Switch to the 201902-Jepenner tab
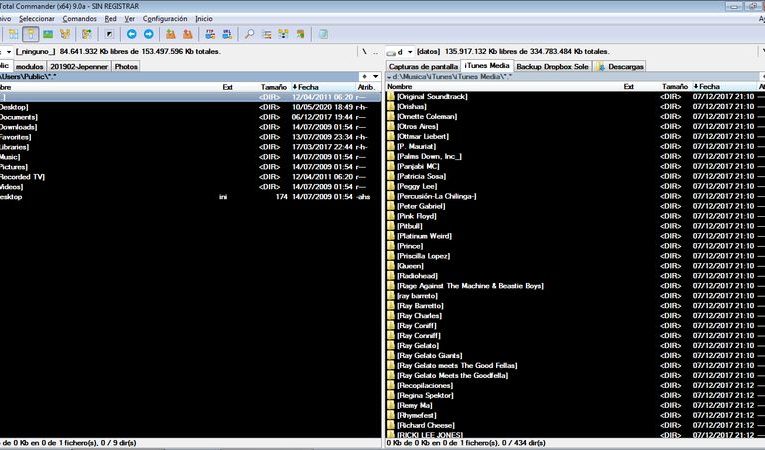Image resolution: width=765 pixels, height=450 pixels. pos(79,66)
